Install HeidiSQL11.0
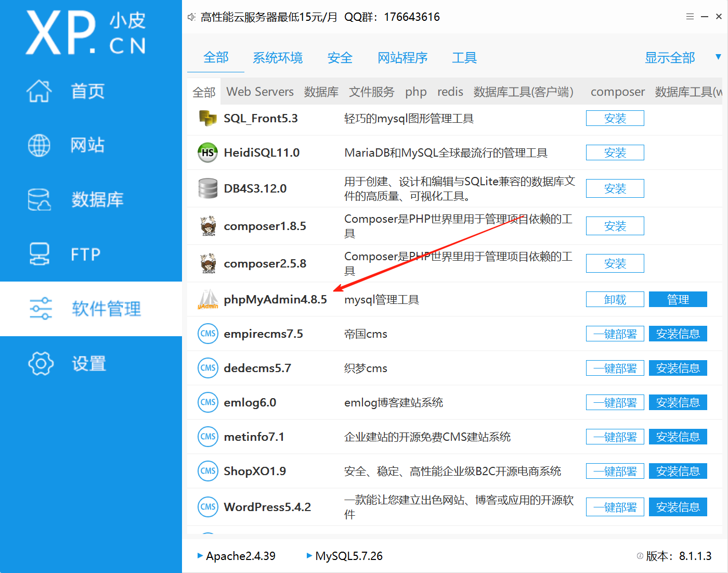The width and height of the screenshot is (728, 573). click(615, 152)
